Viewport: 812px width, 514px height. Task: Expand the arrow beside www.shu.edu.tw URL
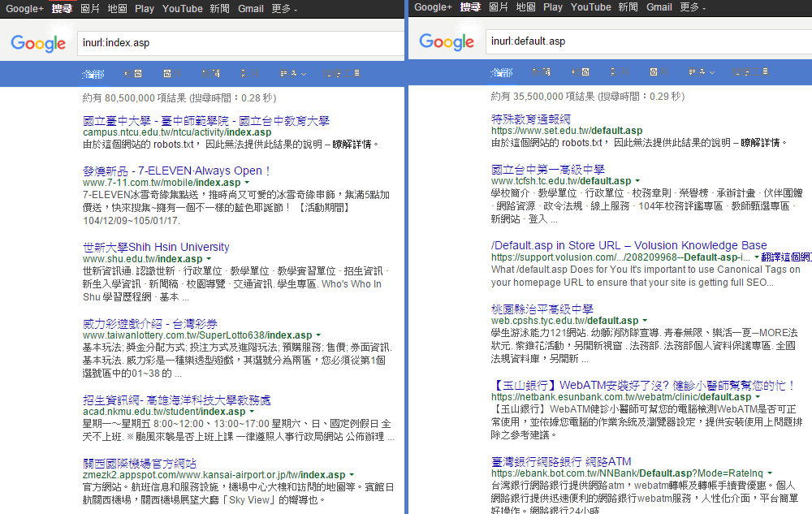[209, 259]
